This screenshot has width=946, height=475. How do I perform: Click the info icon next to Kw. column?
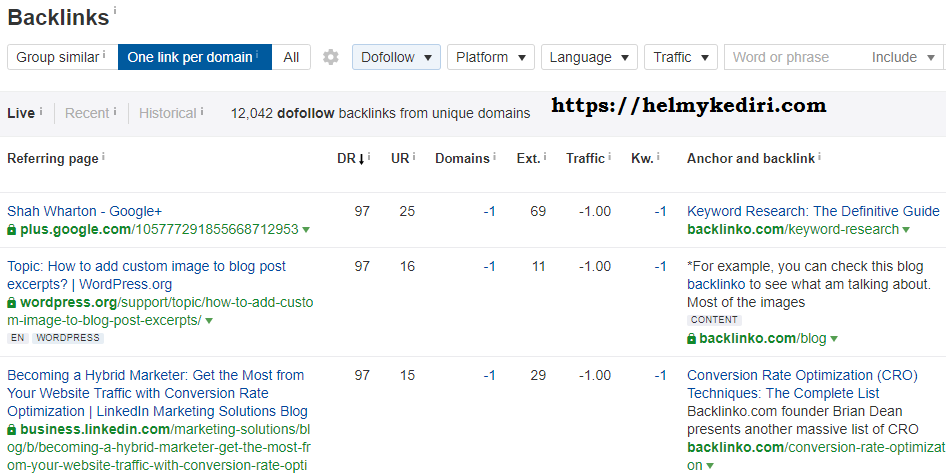click(658, 156)
